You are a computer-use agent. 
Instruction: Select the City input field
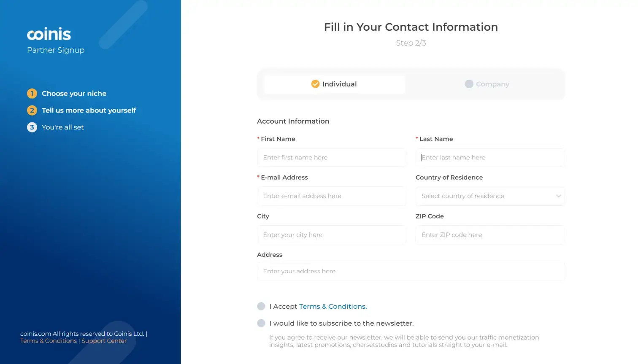click(x=331, y=235)
